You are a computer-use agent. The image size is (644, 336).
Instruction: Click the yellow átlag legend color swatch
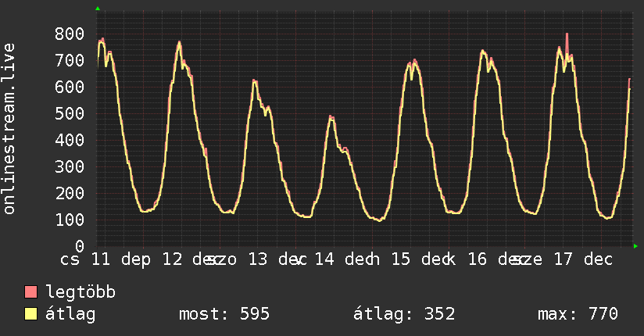[30, 313]
